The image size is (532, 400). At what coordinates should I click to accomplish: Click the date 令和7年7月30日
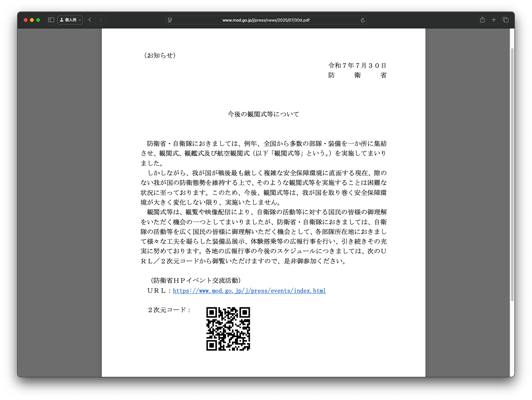click(x=357, y=66)
